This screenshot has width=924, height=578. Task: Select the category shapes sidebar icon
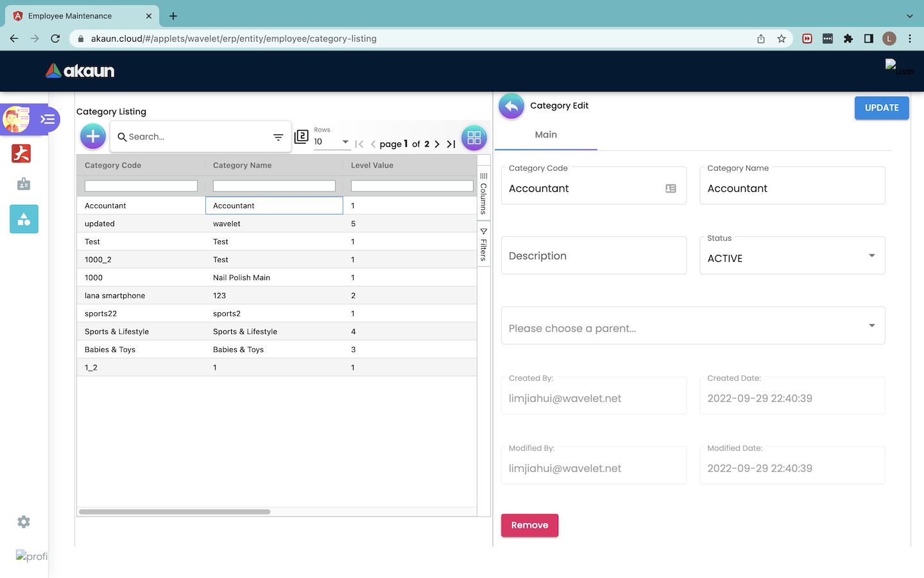[24, 219]
